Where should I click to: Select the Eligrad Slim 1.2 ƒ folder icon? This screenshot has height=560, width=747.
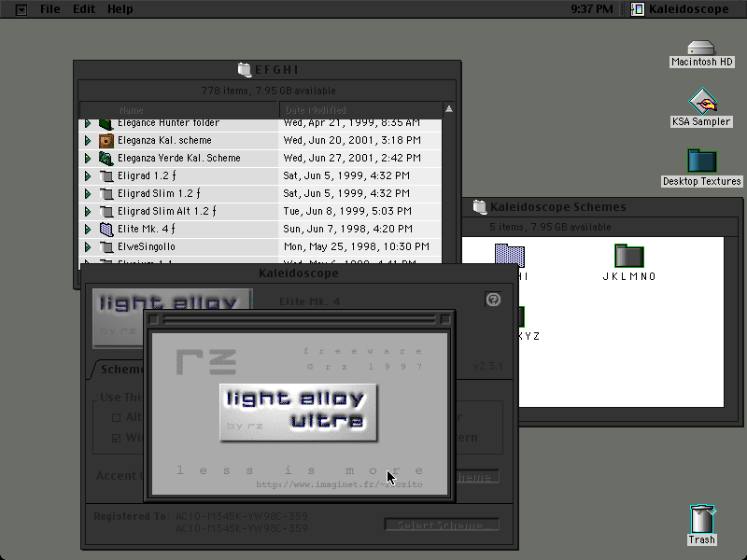point(106,193)
